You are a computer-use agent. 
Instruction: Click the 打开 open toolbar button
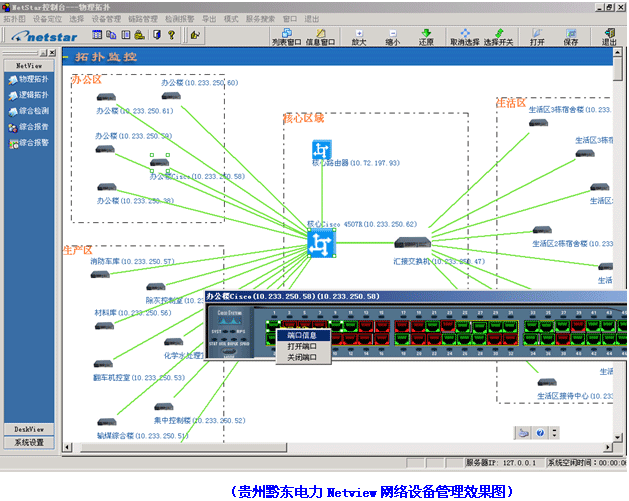pyautogui.click(x=537, y=37)
